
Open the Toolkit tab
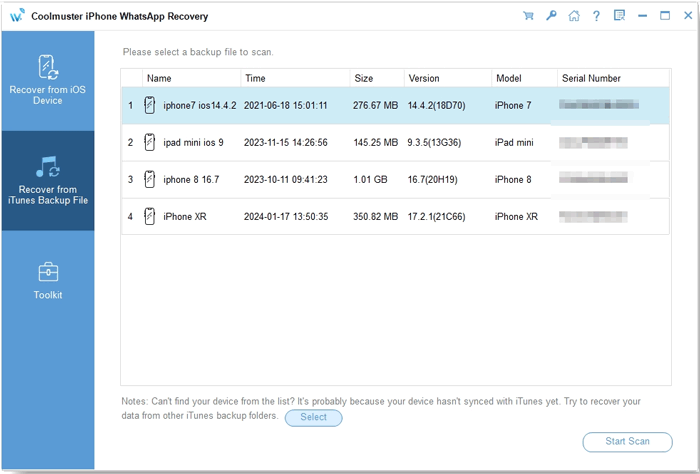click(x=48, y=280)
